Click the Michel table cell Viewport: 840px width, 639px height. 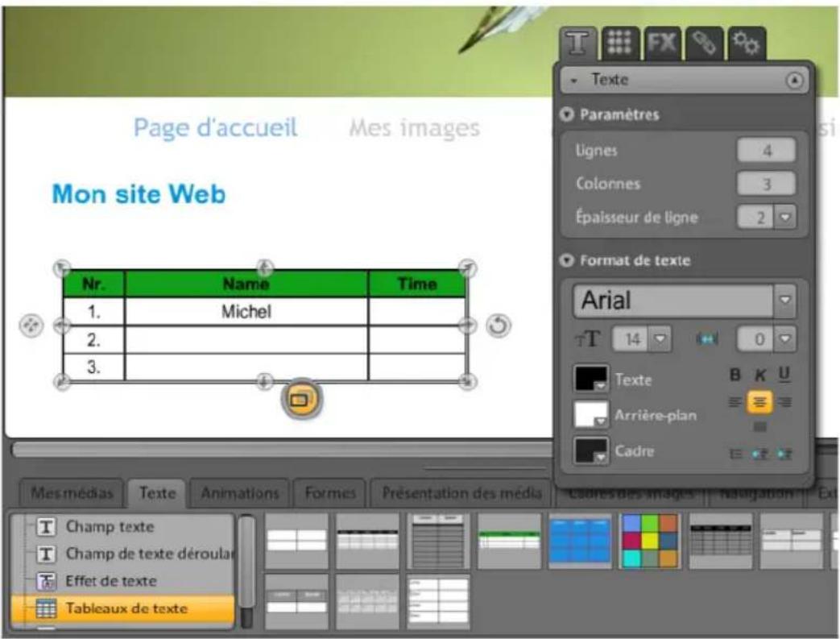point(246,312)
